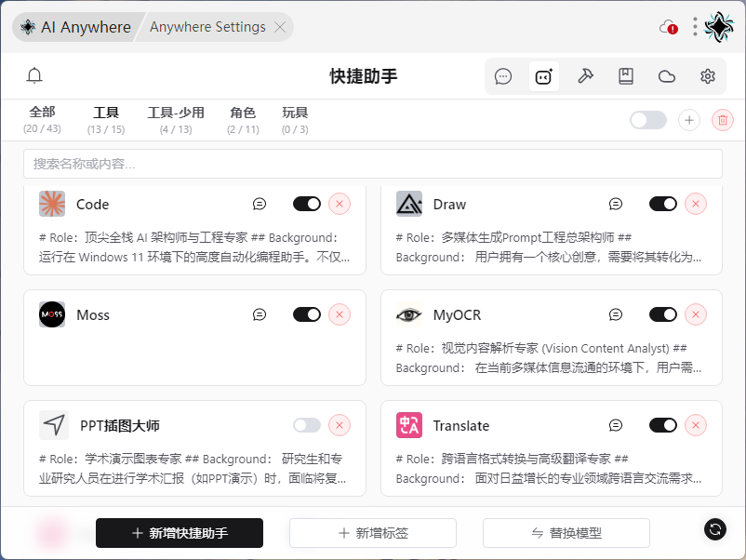Click the notification bell icon
The width and height of the screenshot is (746, 560).
[34, 75]
